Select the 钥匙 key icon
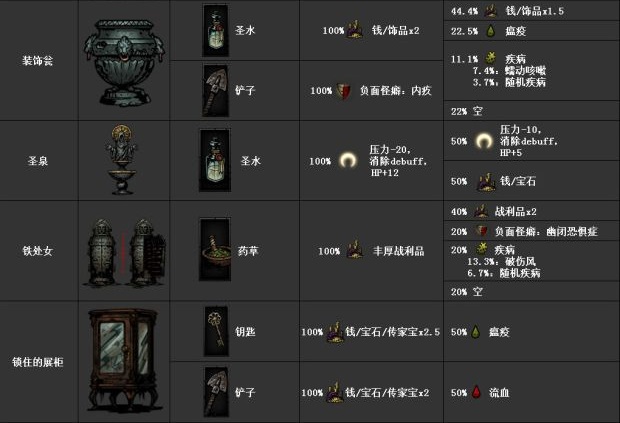 pos(216,330)
